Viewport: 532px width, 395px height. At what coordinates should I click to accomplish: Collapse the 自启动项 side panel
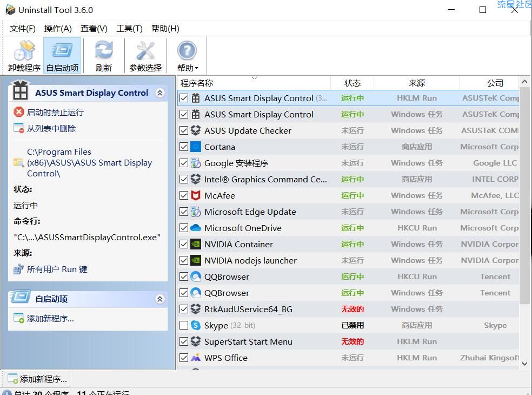[160, 299]
